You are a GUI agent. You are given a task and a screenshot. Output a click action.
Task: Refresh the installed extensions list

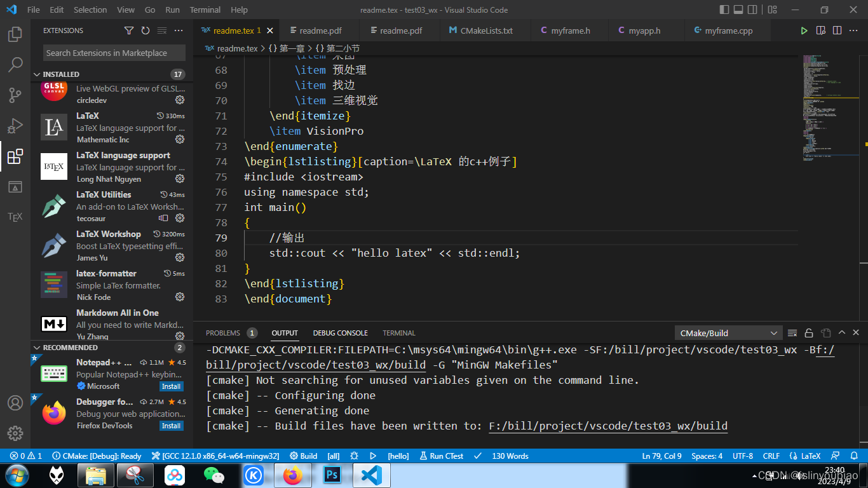coord(146,30)
